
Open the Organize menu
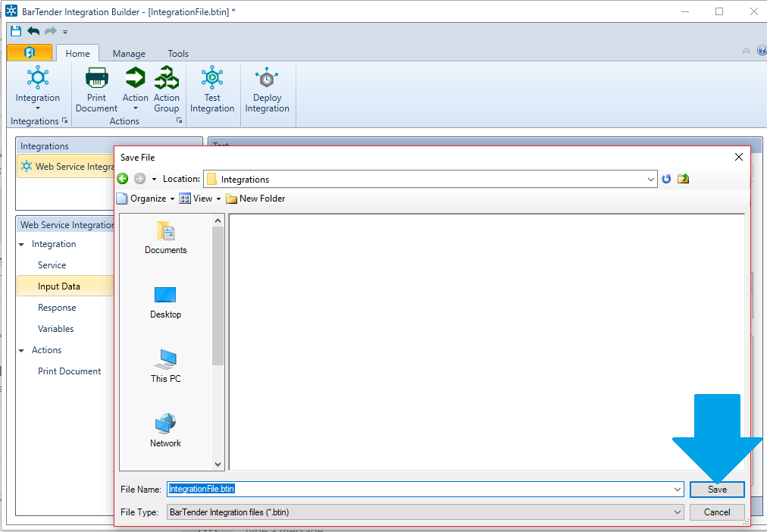[146, 199]
